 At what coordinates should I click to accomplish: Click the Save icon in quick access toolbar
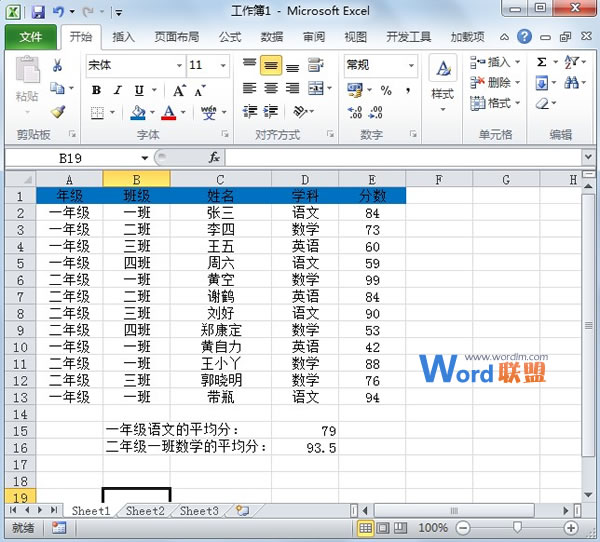pyautogui.click(x=38, y=13)
